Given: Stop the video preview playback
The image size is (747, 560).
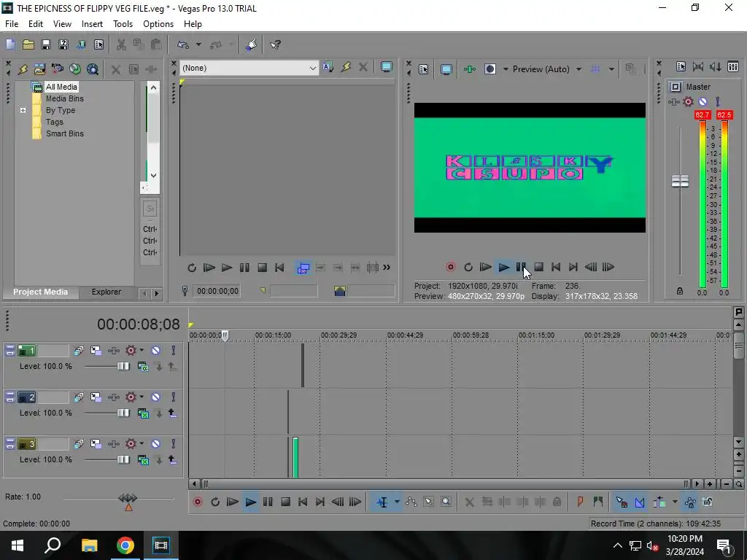Looking at the screenshot, I should 539,267.
